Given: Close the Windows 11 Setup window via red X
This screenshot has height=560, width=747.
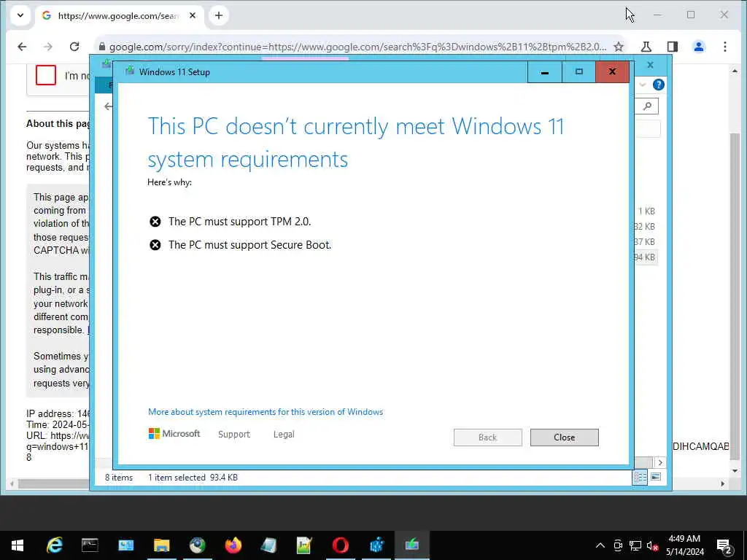Looking at the screenshot, I should [612, 72].
